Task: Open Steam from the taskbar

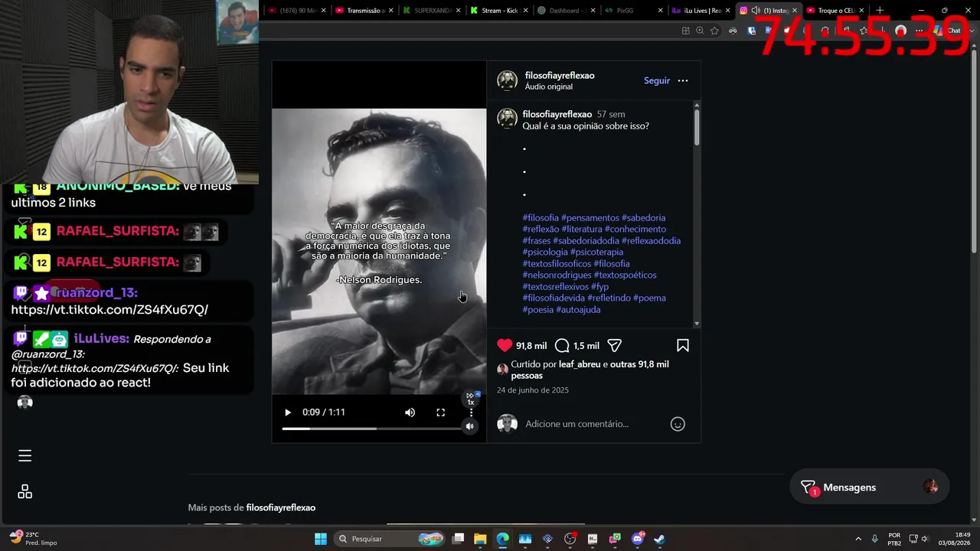Action: coord(660,539)
